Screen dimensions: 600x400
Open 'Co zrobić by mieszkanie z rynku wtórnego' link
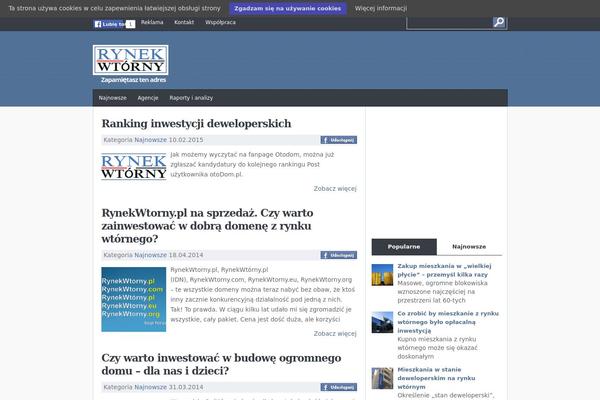pos(448,322)
